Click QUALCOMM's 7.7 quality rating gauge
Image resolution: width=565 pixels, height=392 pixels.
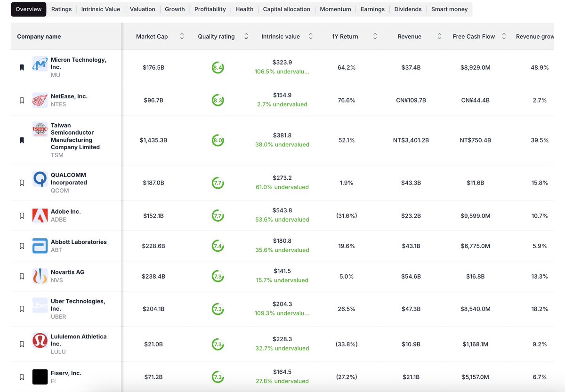[x=218, y=183]
